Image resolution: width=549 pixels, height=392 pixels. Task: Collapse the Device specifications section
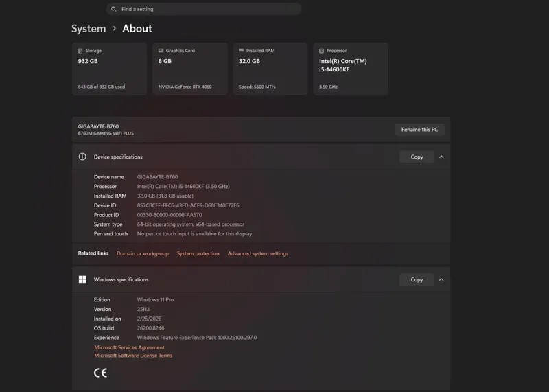(441, 157)
